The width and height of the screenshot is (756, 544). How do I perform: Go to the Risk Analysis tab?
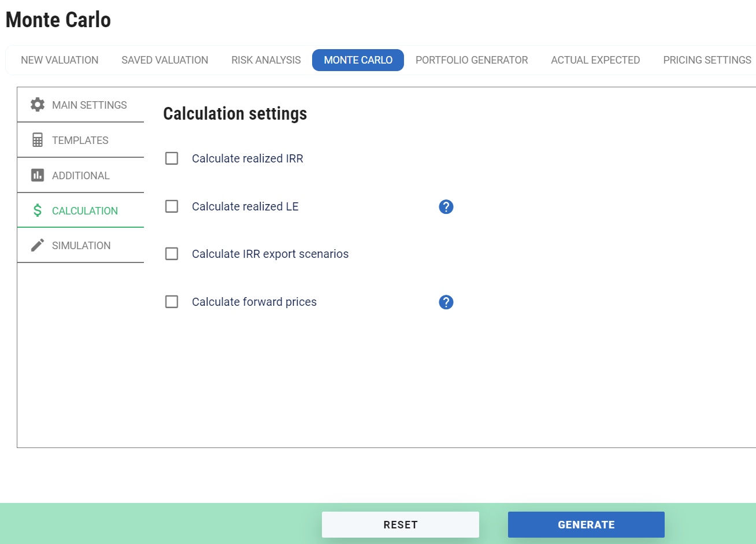point(266,60)
